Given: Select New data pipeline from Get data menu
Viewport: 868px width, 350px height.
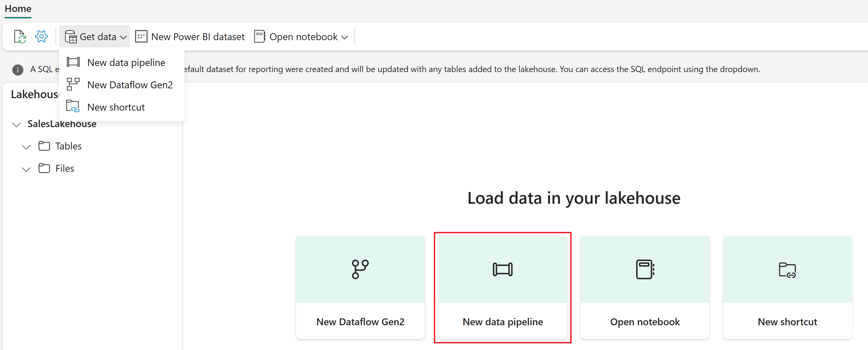Looking at the screenshot, I should click(x=126, y=62).
